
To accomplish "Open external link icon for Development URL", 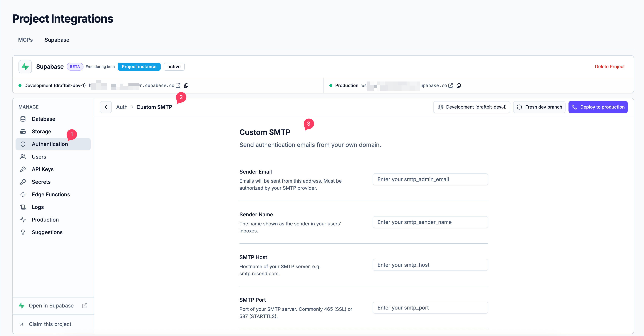I will (178, 86).
